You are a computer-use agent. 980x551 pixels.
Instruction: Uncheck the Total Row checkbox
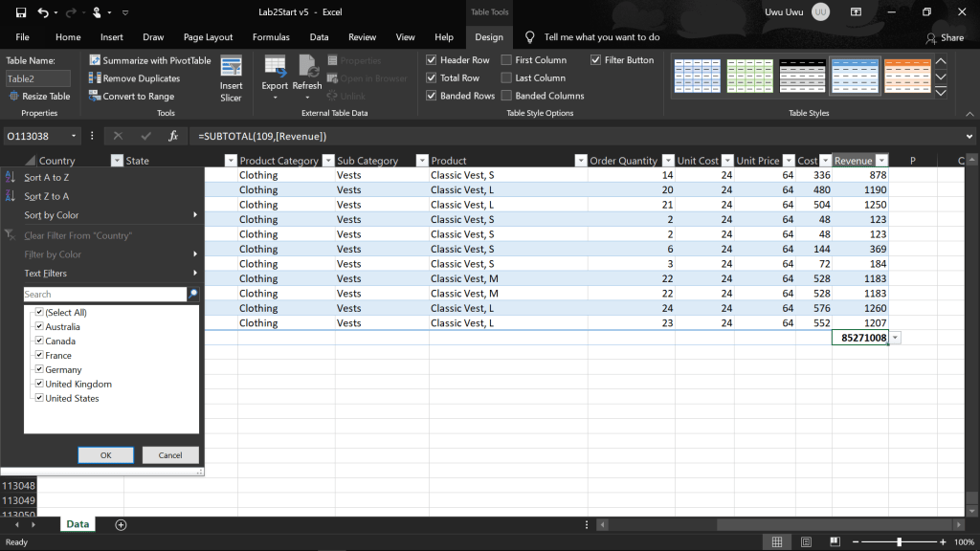tap(432, 78)
